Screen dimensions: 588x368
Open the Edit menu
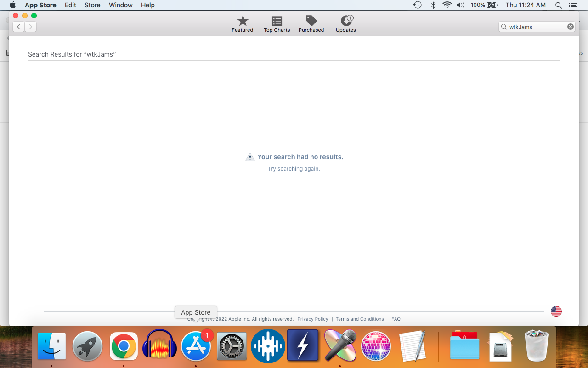coord(70,5)
